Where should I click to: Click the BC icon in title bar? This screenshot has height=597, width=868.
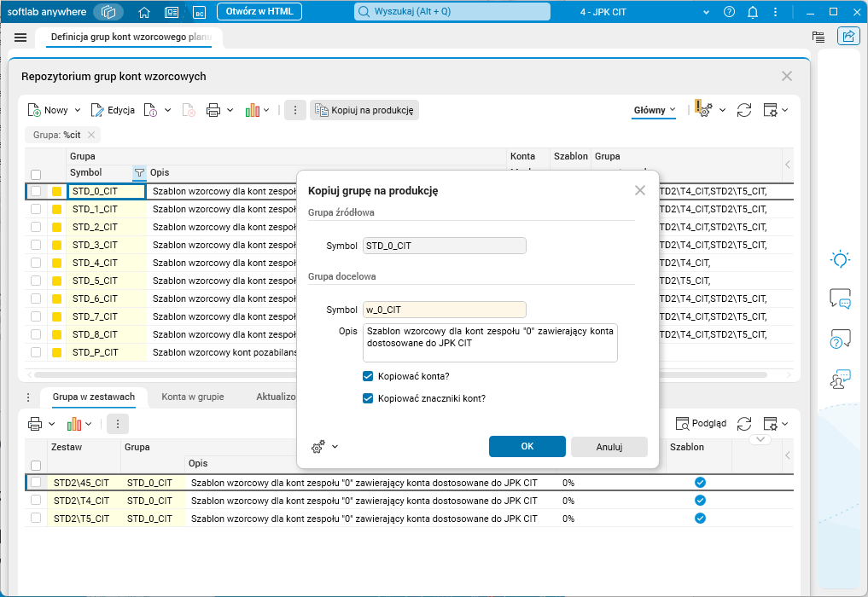click(x=199, y=12)
